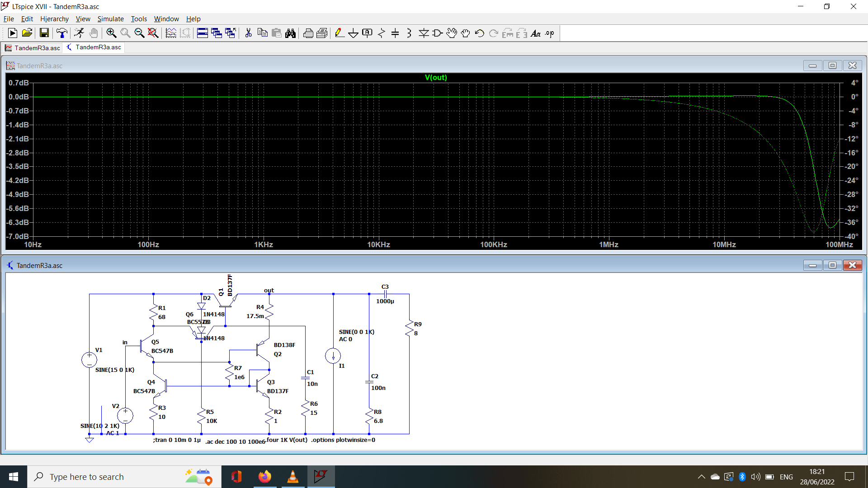Select the Move hand tool
This screenshot has height=488, width=868.
452,33
